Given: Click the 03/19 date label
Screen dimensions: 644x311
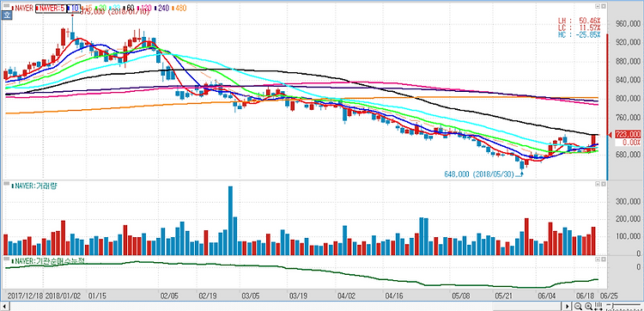Looking at the screenshot, I should click(x=299, y=296).
